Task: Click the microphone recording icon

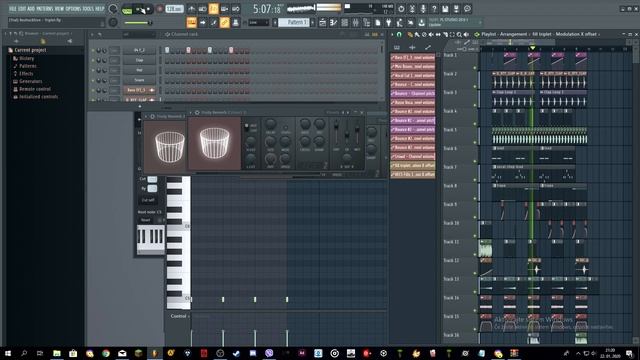Action: point(423,9)
